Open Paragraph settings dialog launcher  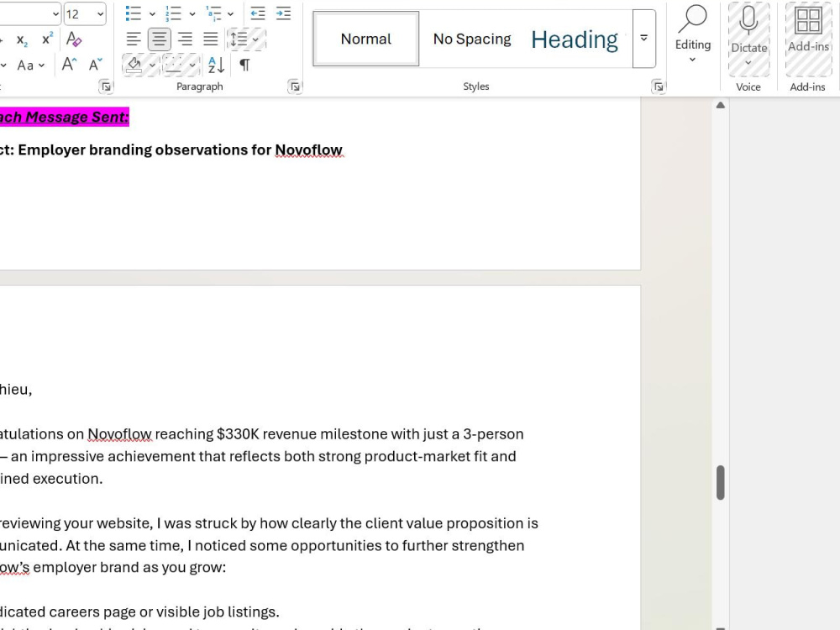click(295, 87)
